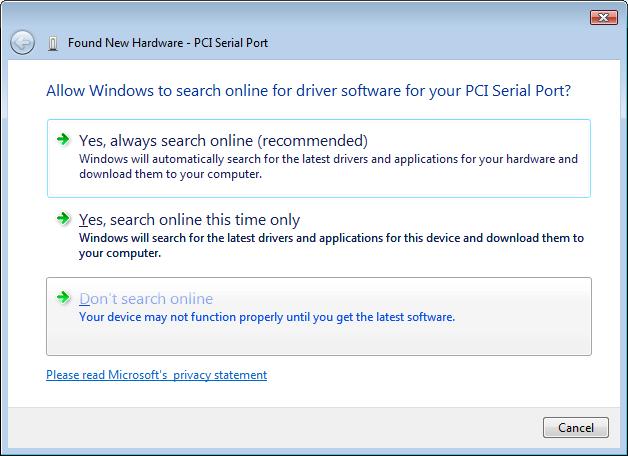Click the hardware device icon in title
The width and height of the screenshot is (628, 456).
point(53,43)
